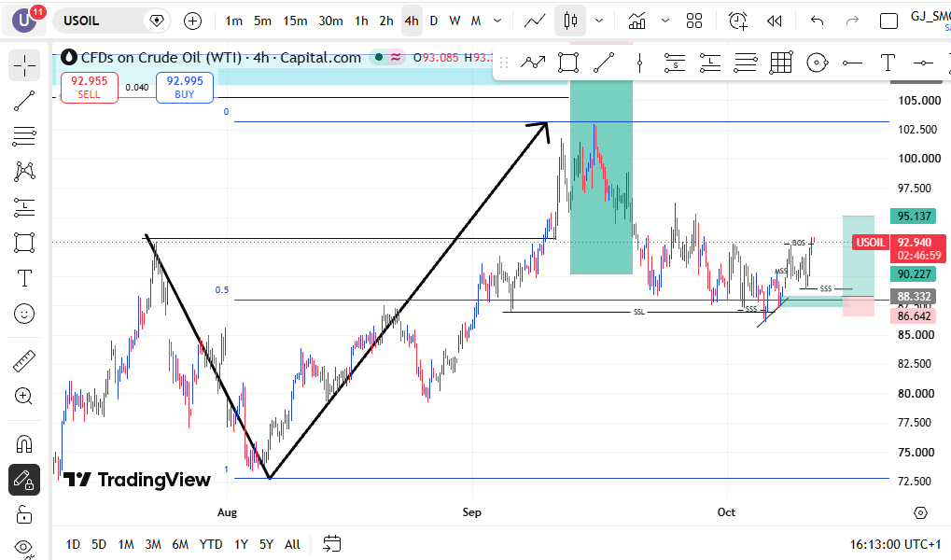Viewport: 951px width, 560px height.
Task: Undo the last chart action
Action: click(818, 21)
